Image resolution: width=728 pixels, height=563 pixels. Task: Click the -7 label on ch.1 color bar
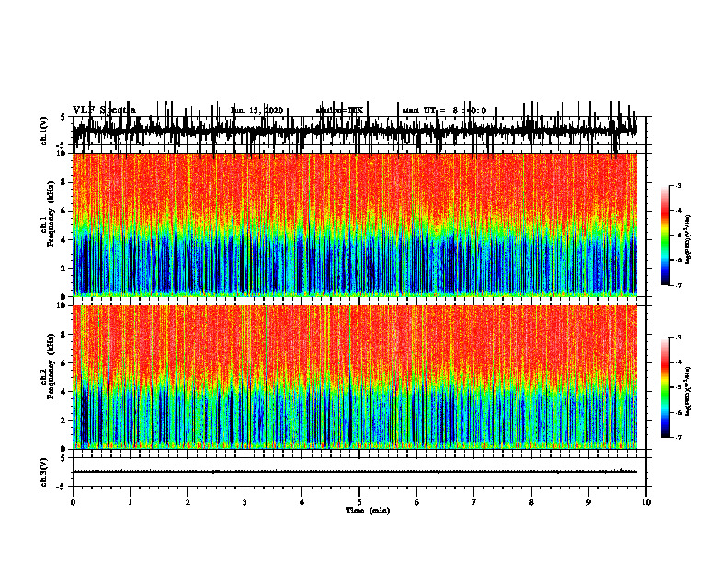click(x=677, y=285)
